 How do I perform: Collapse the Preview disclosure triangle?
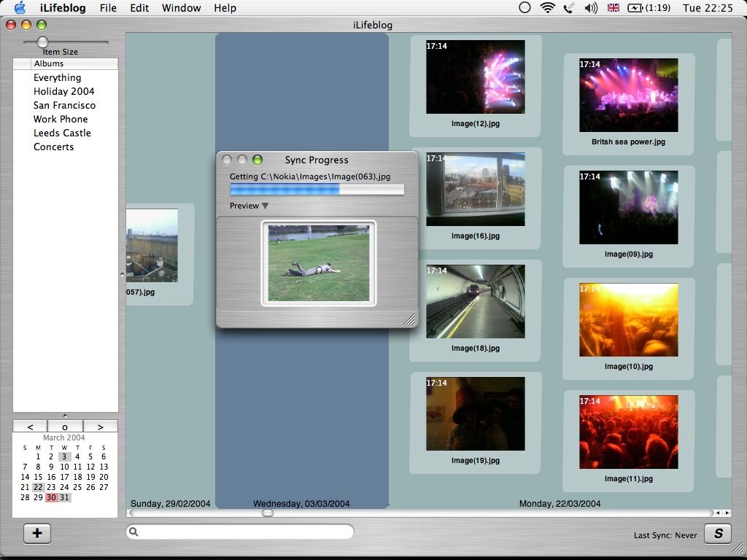[265, 206]
